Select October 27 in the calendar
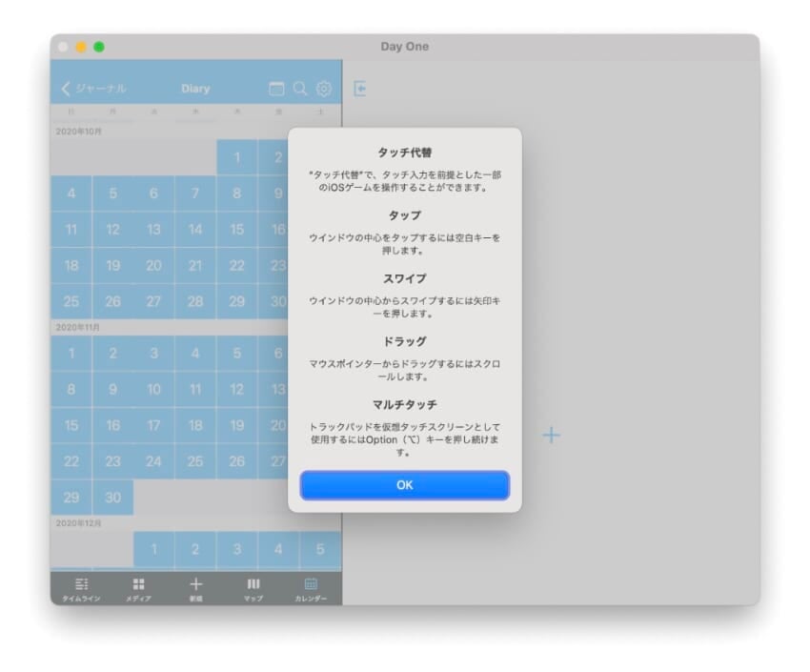 coord(154,301)
